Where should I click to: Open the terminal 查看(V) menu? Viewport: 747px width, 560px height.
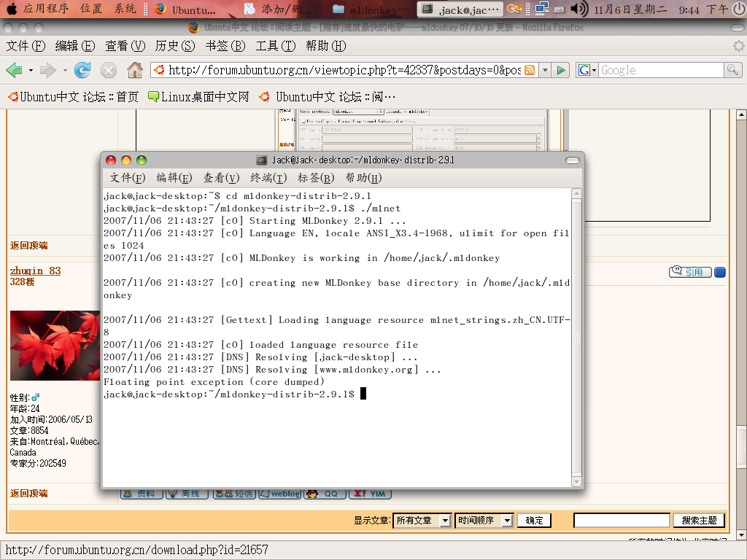pyautogui.click(x=222, y=178)
